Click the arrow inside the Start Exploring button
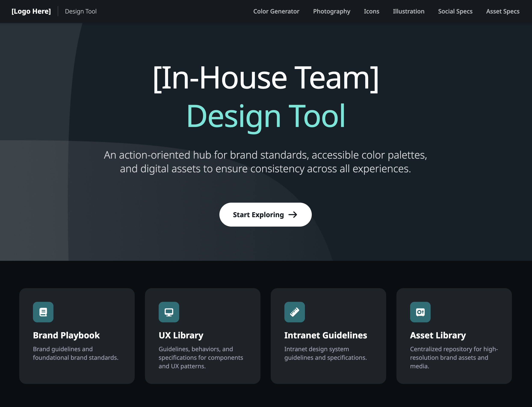The image size is (532, 407). [293, 215]
